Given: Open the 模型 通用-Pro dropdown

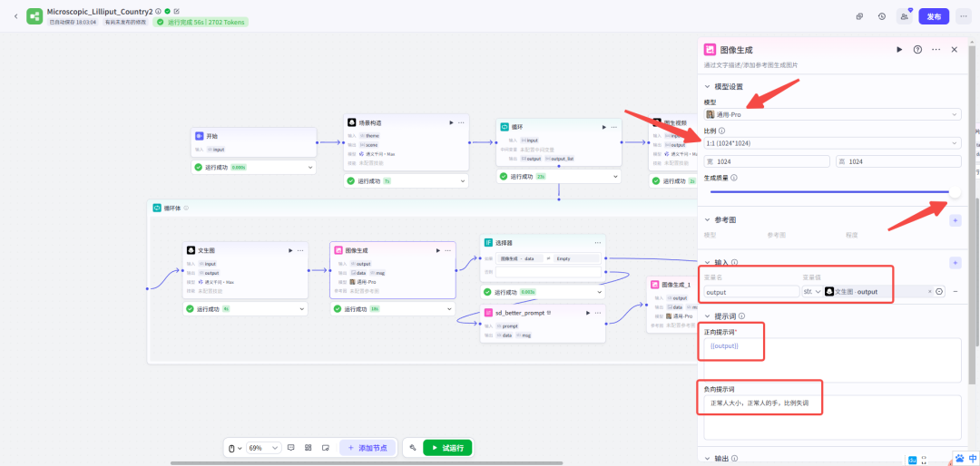Looking at the screenshot, I should tap(832, 114).
